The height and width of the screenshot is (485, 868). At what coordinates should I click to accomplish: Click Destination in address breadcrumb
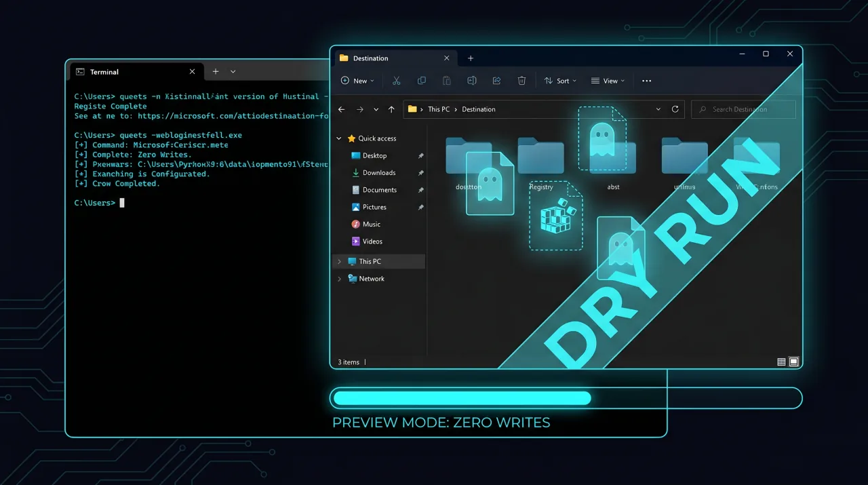pyautogui.click(x=479, y=109)
